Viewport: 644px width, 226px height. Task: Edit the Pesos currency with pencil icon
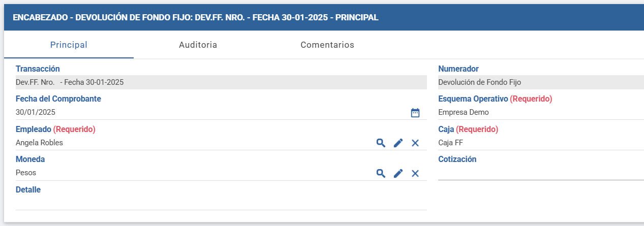point(398,173)
